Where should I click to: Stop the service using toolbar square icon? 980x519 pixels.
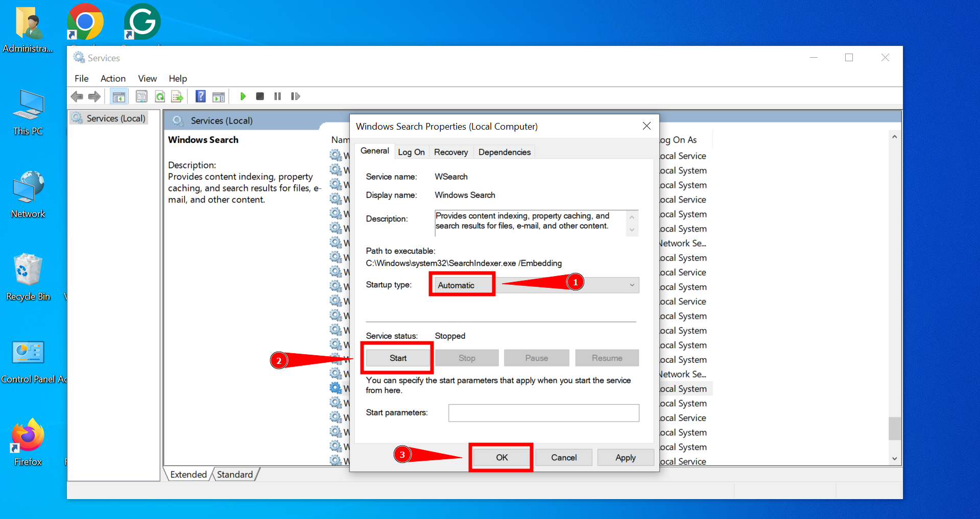pos(260,96)
